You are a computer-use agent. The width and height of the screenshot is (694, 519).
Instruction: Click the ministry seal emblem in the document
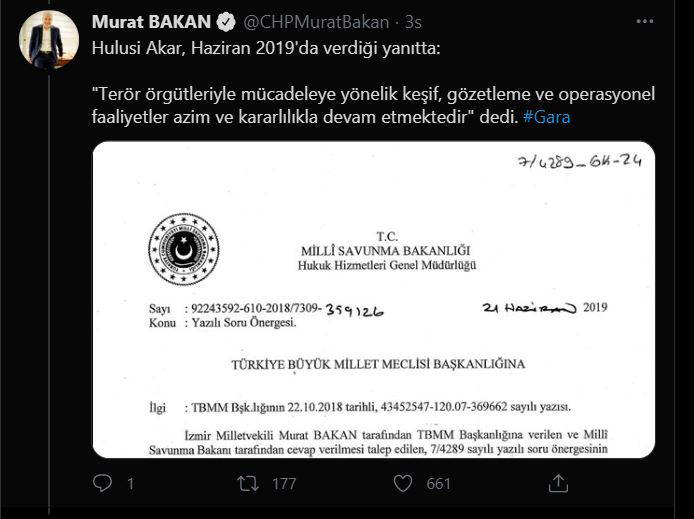click(x=184, y=249)
